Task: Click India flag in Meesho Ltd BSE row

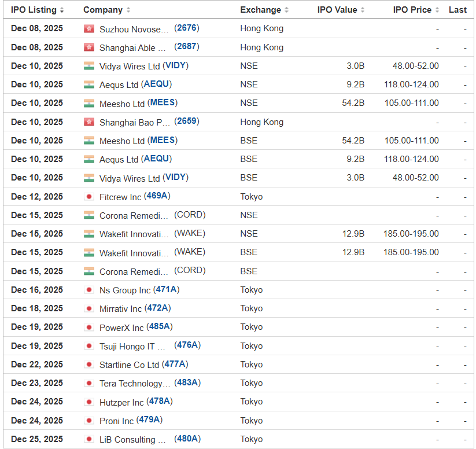Action: tap(89, 141)
